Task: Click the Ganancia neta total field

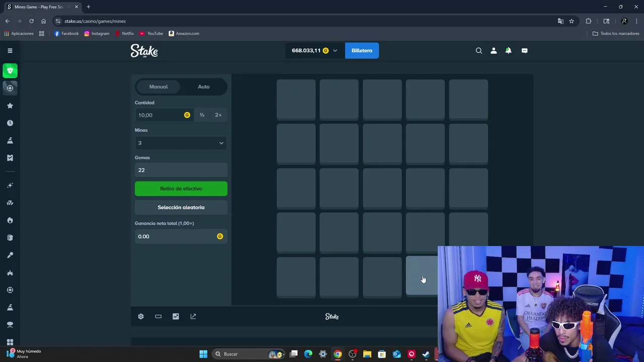Action: (181, 236)
